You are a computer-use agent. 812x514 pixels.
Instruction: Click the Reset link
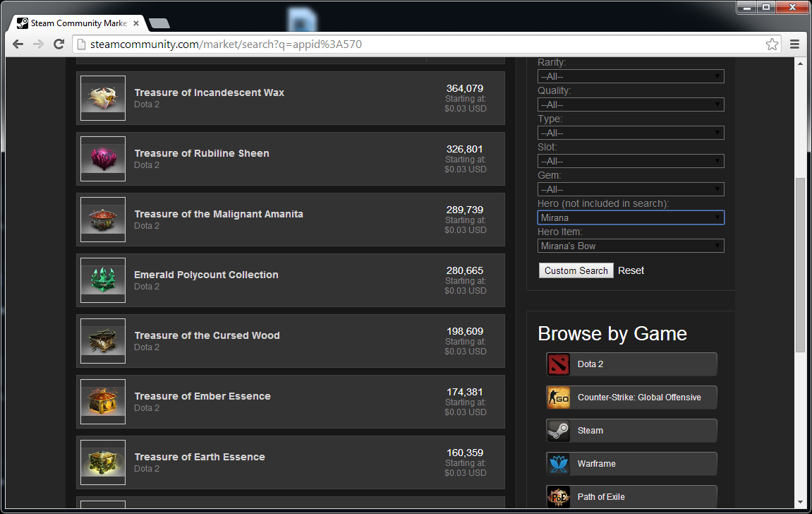click(x=631, y=270)
